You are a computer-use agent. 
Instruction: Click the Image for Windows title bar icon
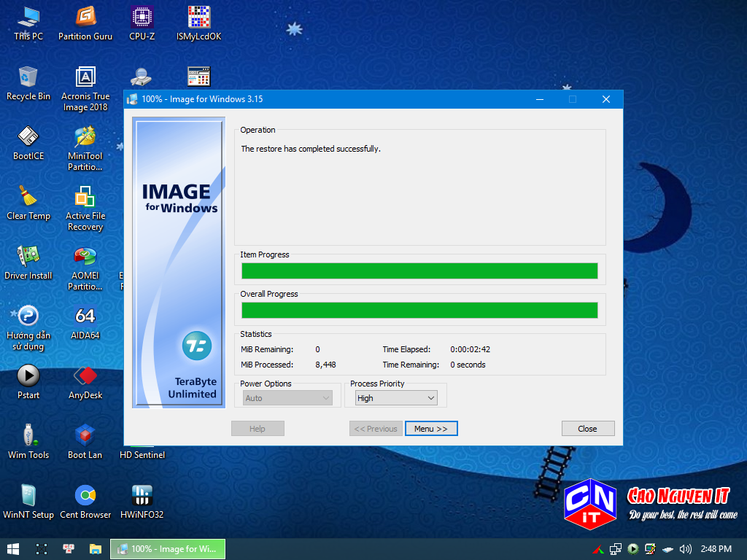pos(133,99)
